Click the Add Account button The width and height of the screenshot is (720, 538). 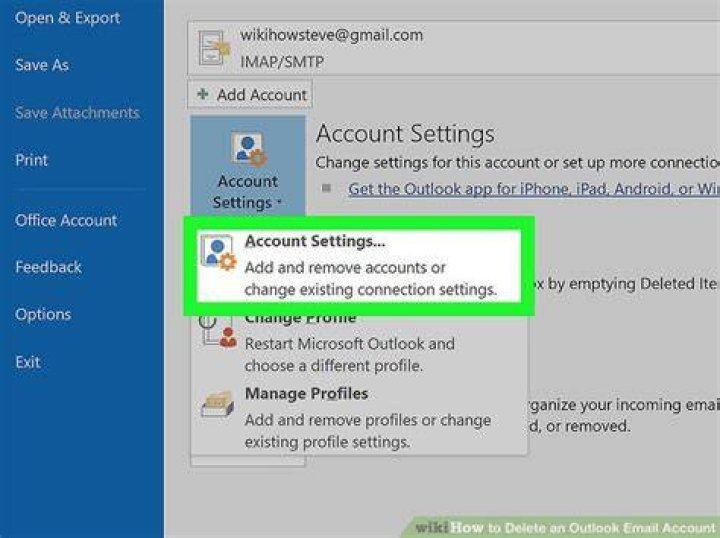[250, 95]
